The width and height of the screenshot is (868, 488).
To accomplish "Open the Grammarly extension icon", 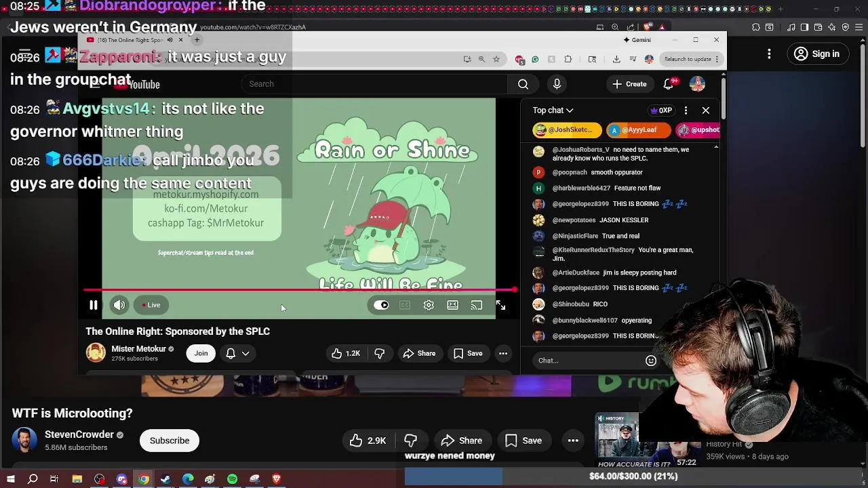I will 535,59.
